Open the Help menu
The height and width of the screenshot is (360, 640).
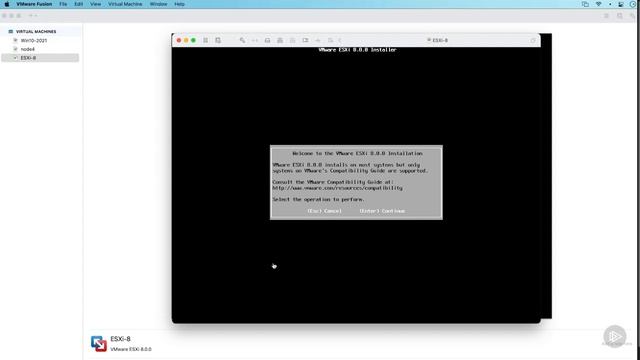(180, 4)
